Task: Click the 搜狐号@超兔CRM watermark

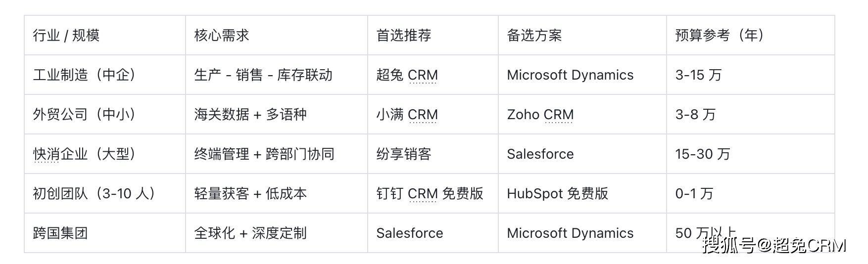Action: coord(774,245)
